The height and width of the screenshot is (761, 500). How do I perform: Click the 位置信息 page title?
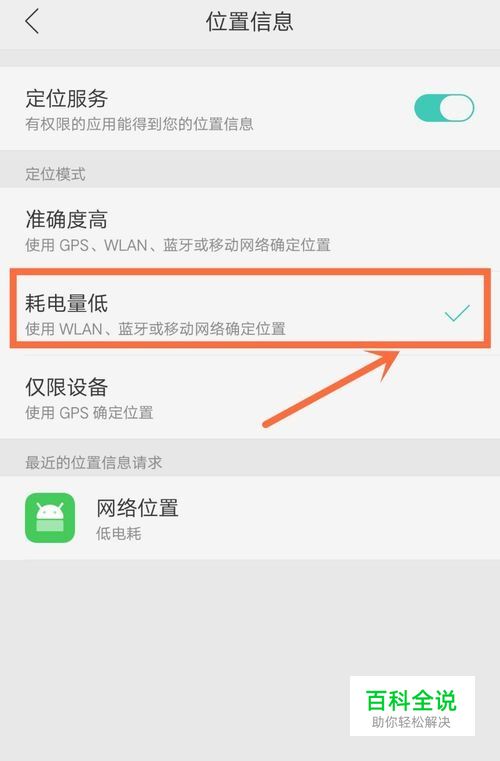click(250, 22)
